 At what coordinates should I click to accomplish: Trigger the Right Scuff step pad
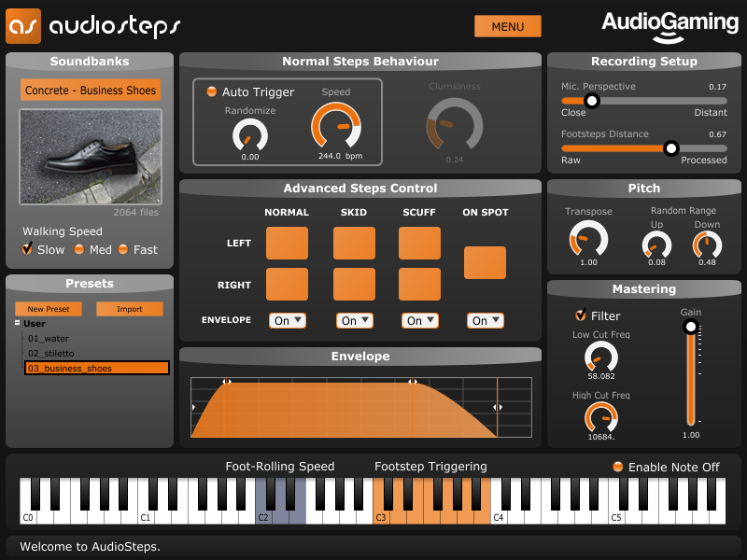[x=419, y=285]
